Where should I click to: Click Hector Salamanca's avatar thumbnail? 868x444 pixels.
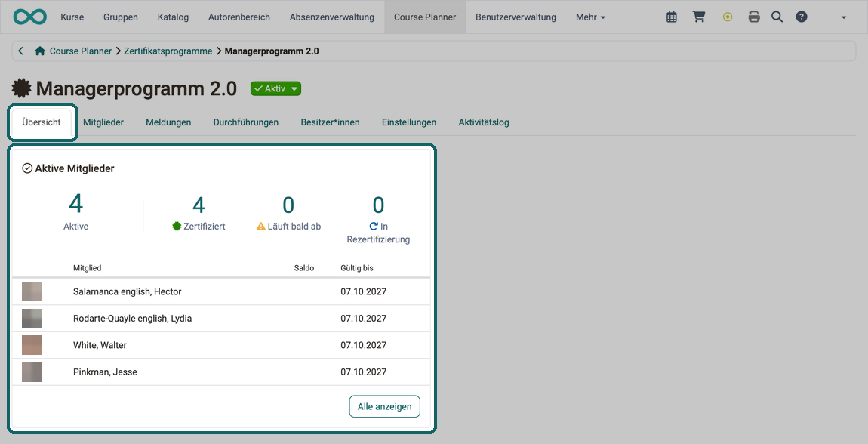pyautogui.click(x=32, y=291)
